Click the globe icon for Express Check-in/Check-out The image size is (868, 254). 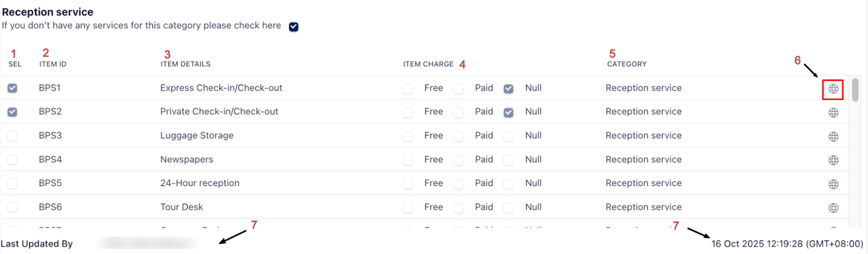click(833, 89)
